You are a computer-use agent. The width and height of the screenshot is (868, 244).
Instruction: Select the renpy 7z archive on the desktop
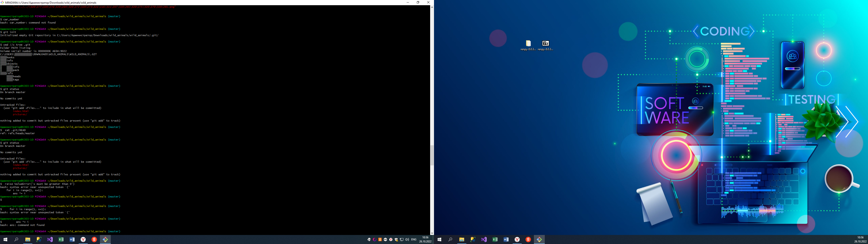pos(545,45)
